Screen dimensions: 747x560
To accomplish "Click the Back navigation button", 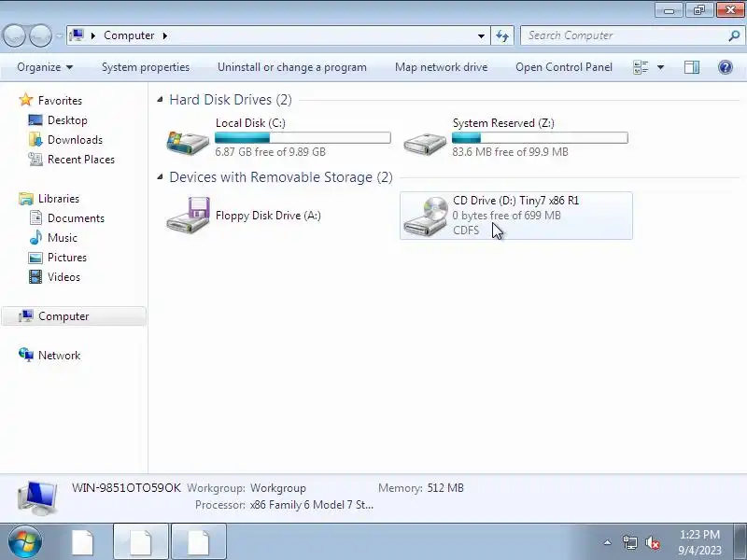I will pos(14,35).
